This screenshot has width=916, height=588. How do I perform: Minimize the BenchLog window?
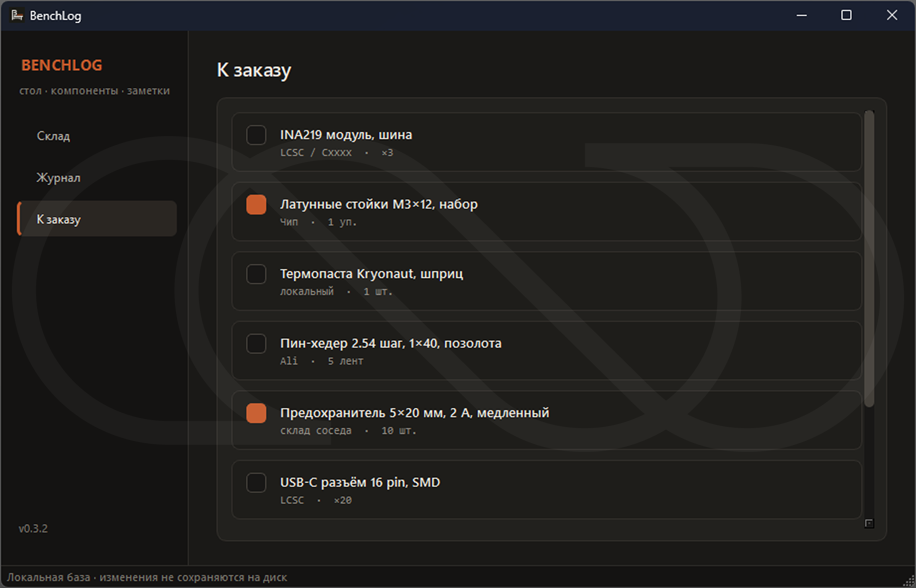801,15
